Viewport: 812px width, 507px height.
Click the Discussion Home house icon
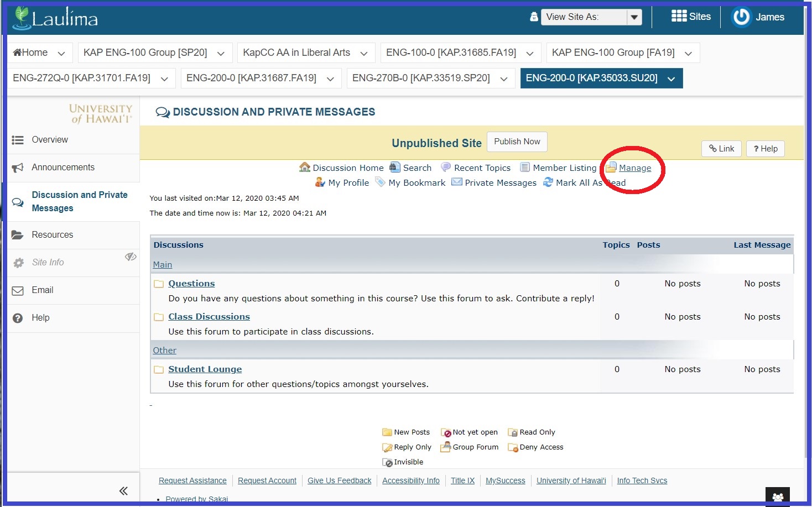pyautogui.click(x=304, y=168)
